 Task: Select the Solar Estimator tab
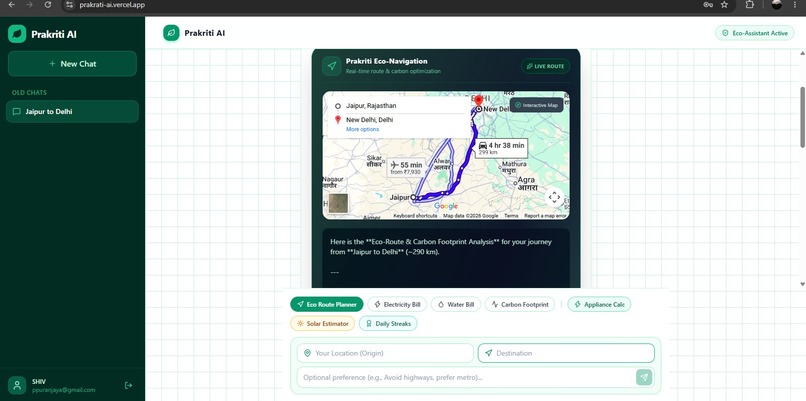point(322,323)
